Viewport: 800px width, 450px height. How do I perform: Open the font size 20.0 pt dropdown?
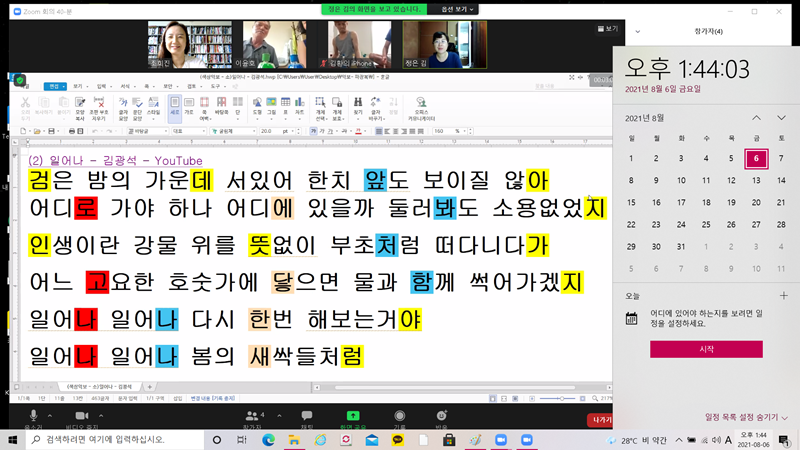[280, 131]
